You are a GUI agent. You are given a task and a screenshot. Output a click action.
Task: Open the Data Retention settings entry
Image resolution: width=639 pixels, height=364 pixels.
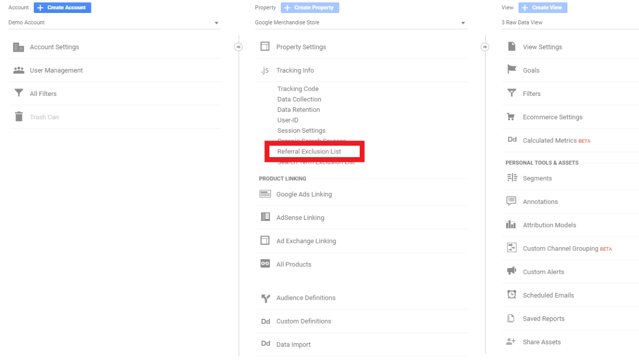[298, 109]
